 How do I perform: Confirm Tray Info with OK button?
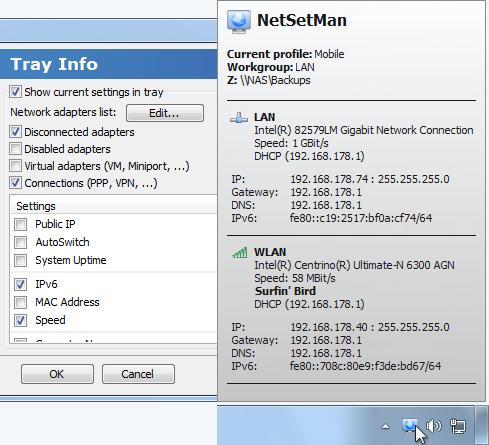(57, 374)
